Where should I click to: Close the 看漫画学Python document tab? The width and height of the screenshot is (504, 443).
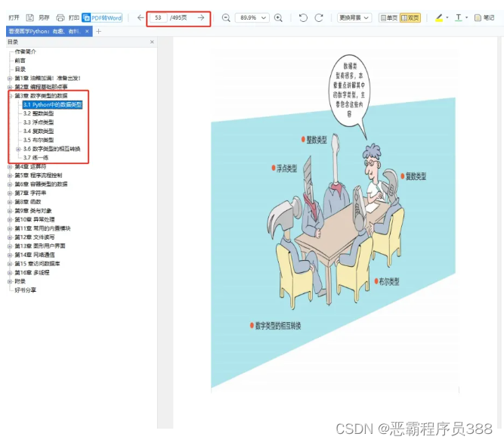(x=87, y=32)
